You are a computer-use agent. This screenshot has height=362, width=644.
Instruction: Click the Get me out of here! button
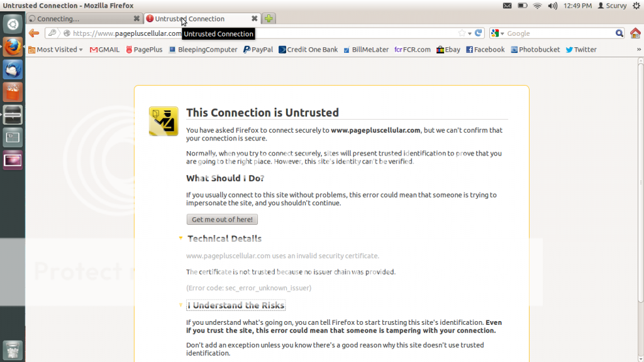pos(222,220)
